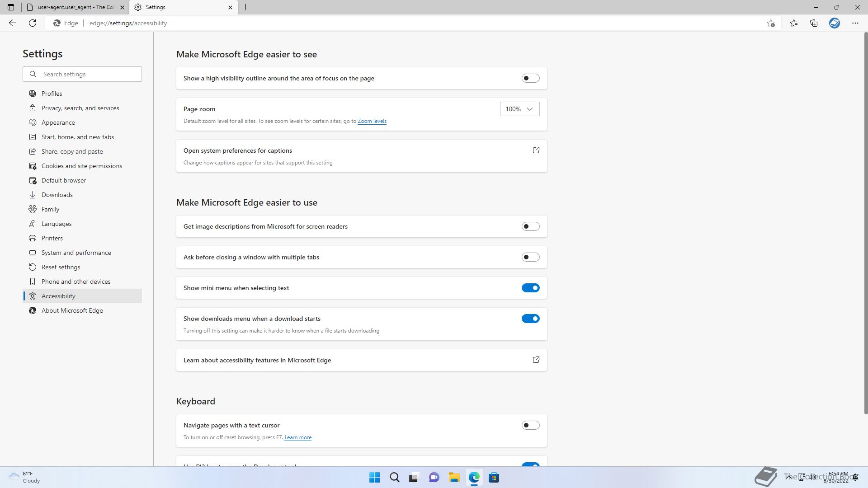Viewport: 868px width, 488px height.
Task: Open Printers settings
Action: 82,238
